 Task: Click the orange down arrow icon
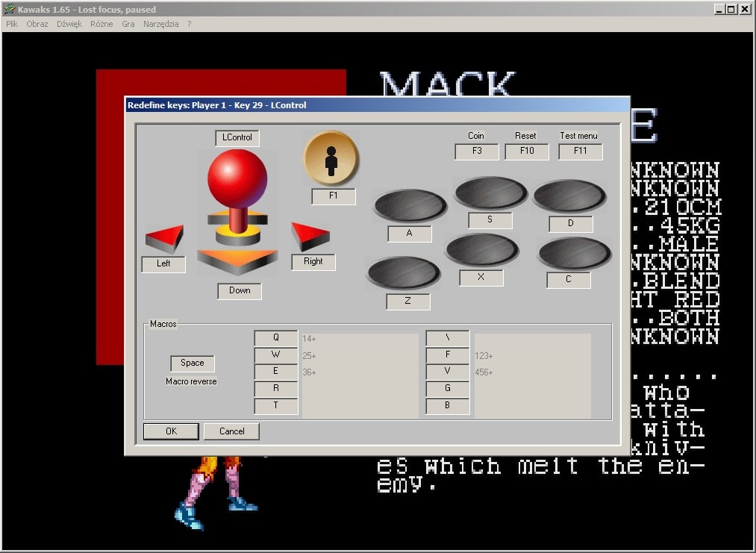tap(237, 260)
